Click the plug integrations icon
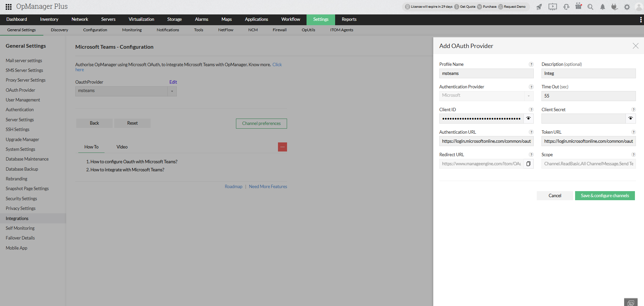Viewport: 644px width, 306px height. [615, 7]
